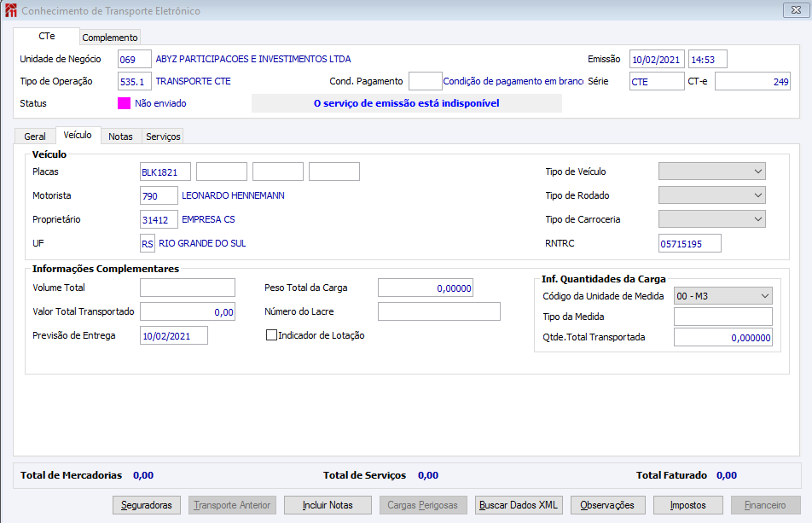Click the Financeiro button
The height and width of the screenshot is (523, 812).
pyautogui.click(x=765, y=505)
